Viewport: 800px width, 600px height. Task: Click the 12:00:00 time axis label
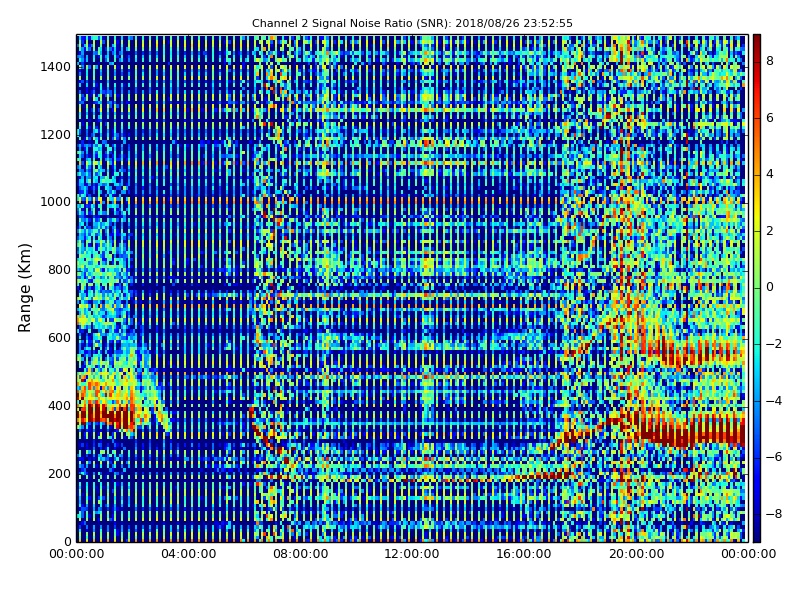tap(412, 554)
